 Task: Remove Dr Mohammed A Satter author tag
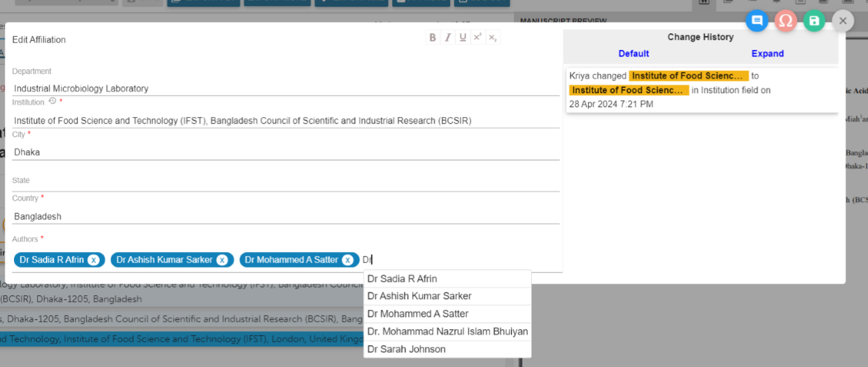tap(347, 260)
